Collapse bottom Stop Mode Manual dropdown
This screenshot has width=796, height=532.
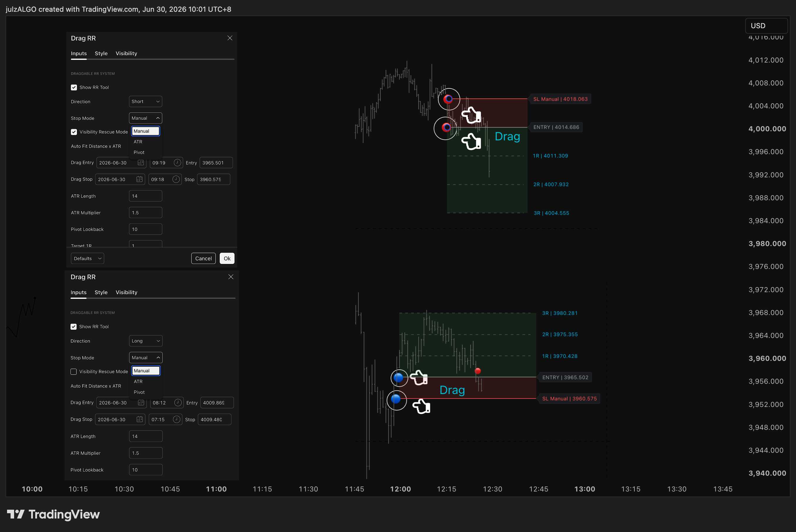click(x=146, y=358)
